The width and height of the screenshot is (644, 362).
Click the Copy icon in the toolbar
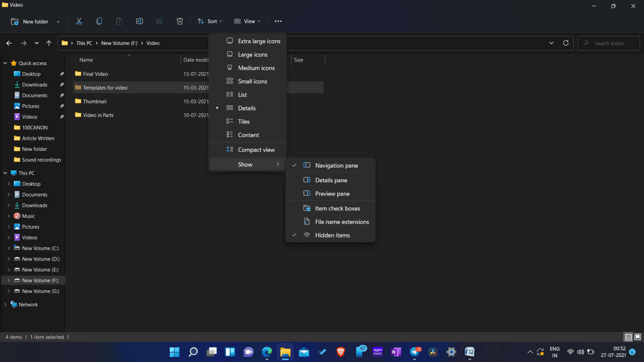[x=99, y=21]
